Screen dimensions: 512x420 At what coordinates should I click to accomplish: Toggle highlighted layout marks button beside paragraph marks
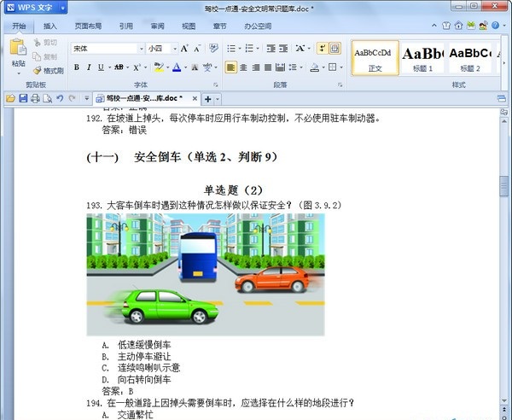(x=335, y=49)
